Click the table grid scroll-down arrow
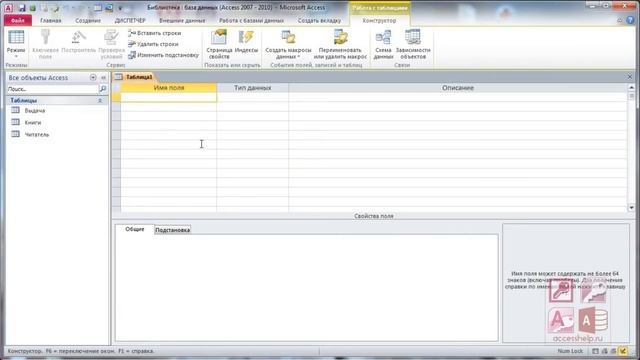 coord(631,208)
